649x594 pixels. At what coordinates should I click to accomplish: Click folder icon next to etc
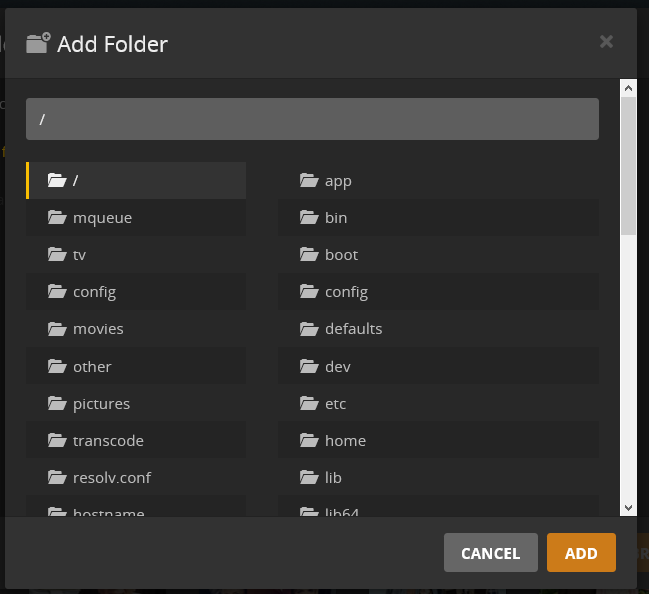tap(309, 402)
